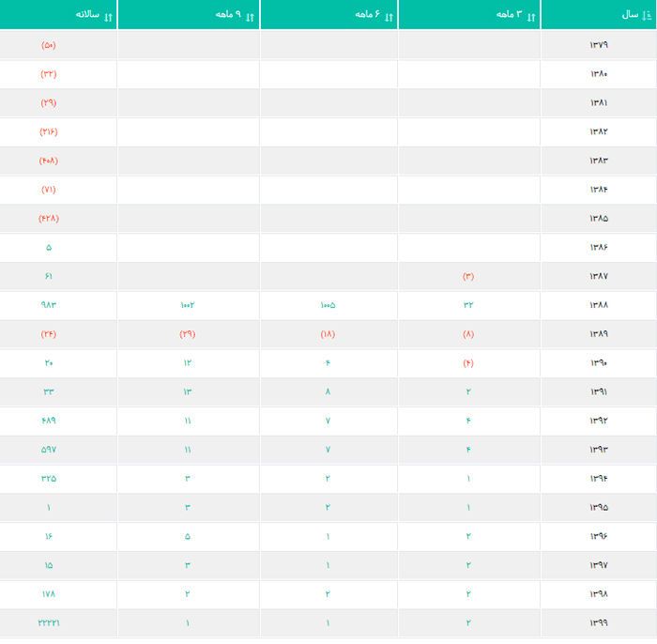This screenshot has width=657, height=644.
Task: Click the annual value ۵۹۷ for year ۱۳۹۳
Action: point(49,450)
